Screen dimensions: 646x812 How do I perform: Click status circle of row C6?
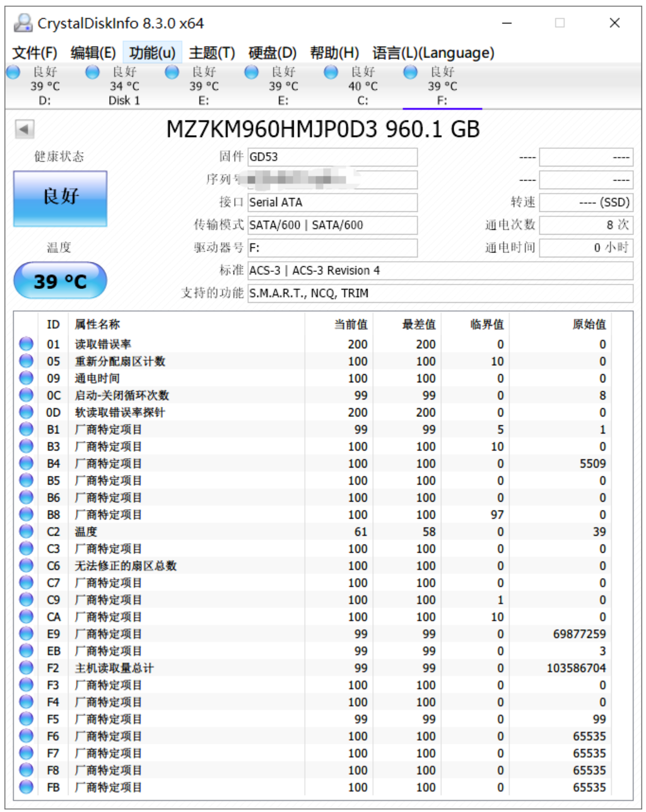pyautogui.click(x=26, y=565)
